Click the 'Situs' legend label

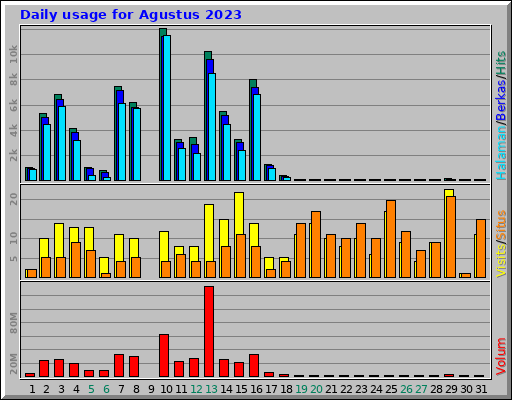501,225
